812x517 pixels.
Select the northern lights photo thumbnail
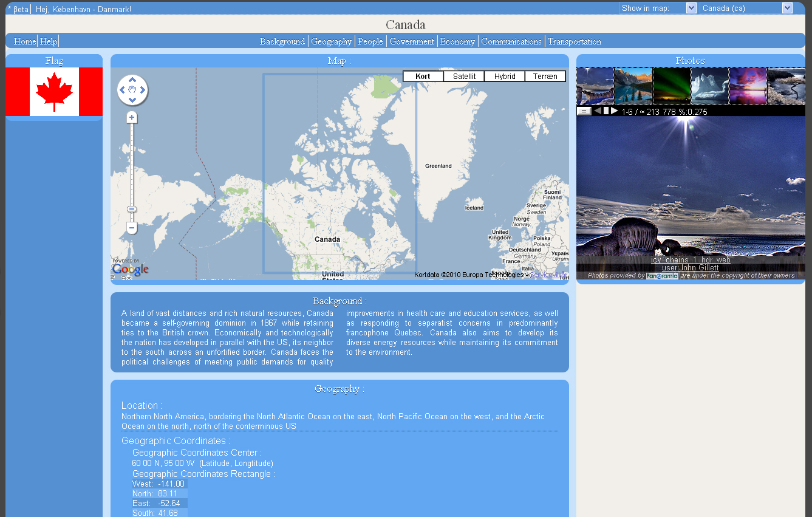[671, 86]
